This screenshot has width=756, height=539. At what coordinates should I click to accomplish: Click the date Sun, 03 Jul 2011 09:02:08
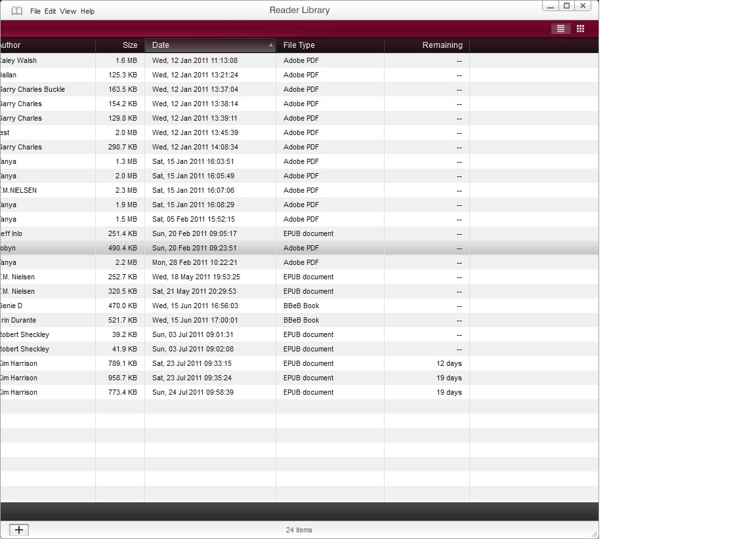pos(193,349)
